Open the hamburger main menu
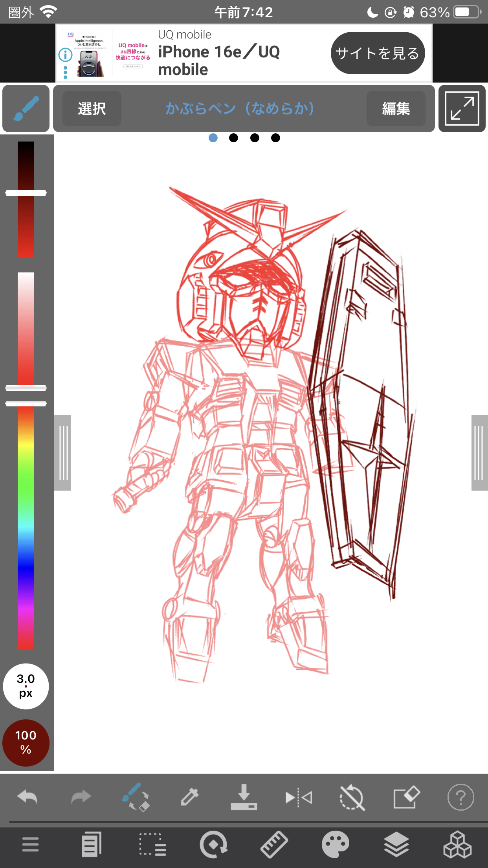The image size is (488, 868). click(x=30, y=844)
